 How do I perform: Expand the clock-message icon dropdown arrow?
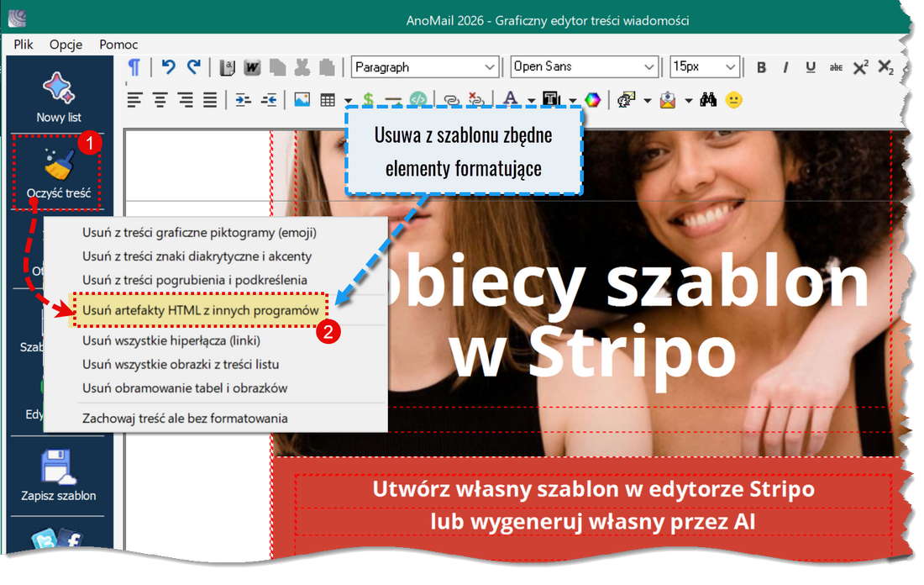point(648,101)
